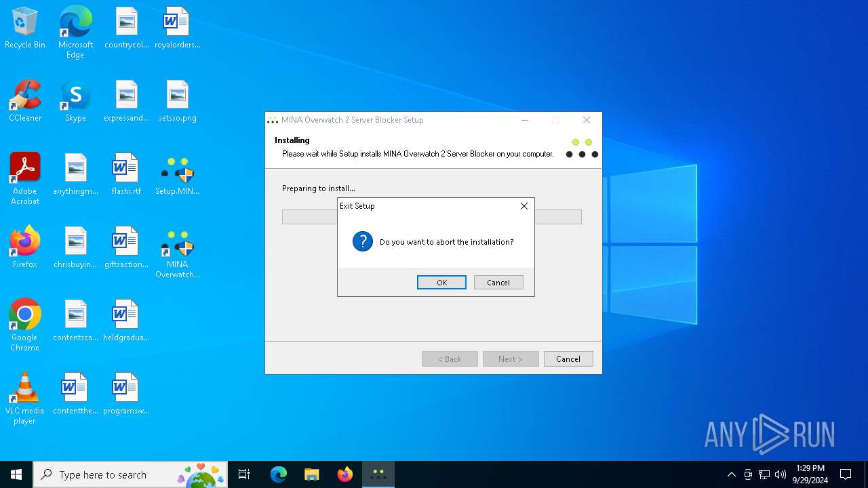868x488 pixels.
Task: Open File Explorer from the taskbar
Action: (x=311, y=474)
